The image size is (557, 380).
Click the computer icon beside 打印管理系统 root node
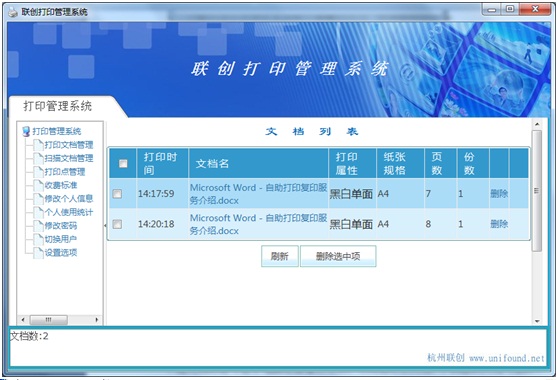click(26, 131)
